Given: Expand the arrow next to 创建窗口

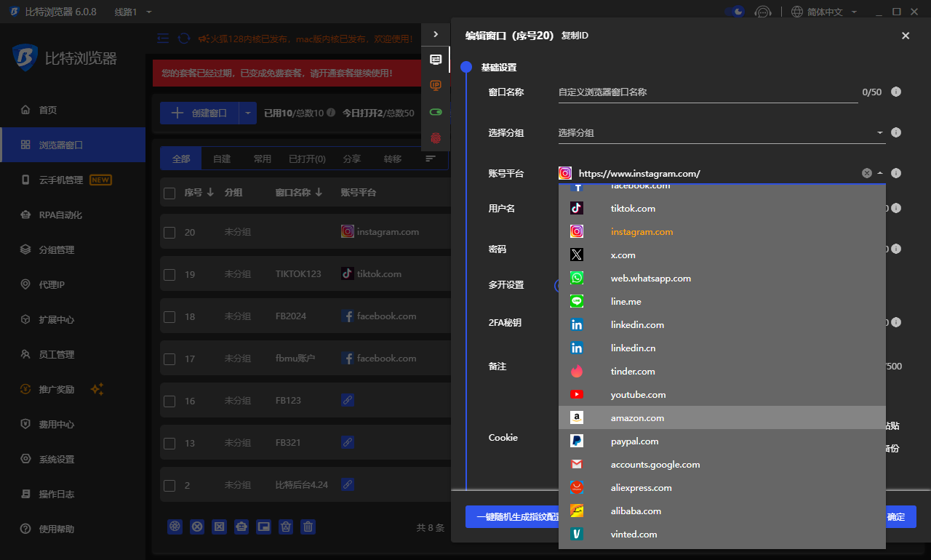Looking at the screenshot, I should click(x=248, y=113).
